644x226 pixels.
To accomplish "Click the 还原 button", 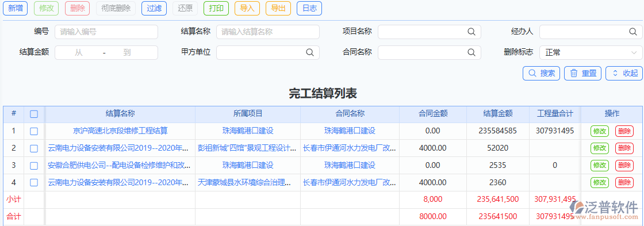I will (185, 8).
